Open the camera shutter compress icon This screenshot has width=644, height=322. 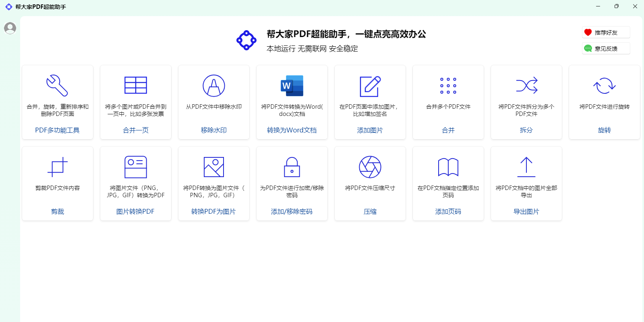click(x=370, y=167)
